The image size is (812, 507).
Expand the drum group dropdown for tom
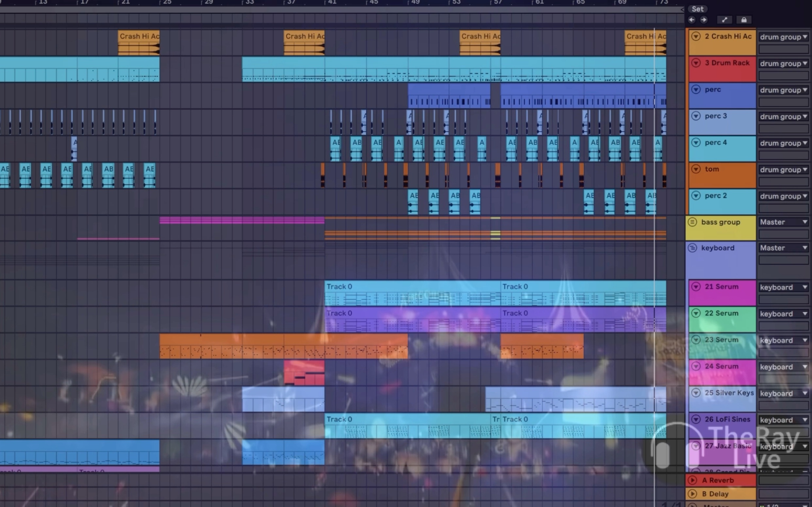click(x=805, y=169)
